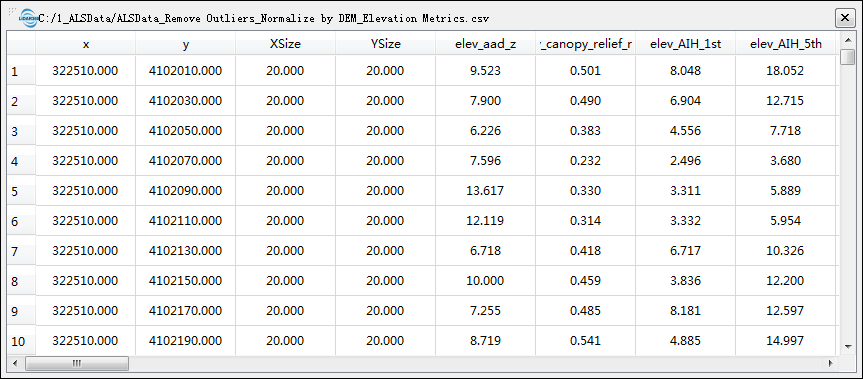The image size is (863, 379).
Task: Click the LiDAR360 logo icon in title bar
Action: 28,18
